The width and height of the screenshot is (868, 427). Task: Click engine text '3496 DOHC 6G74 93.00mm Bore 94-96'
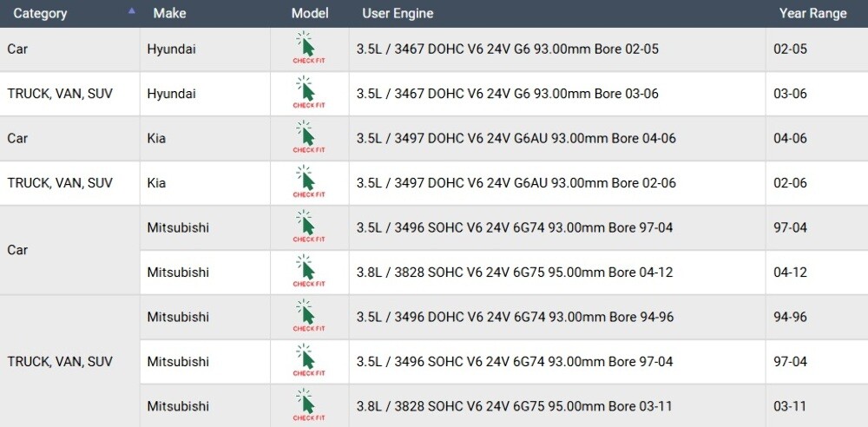(x=515, y=317)
